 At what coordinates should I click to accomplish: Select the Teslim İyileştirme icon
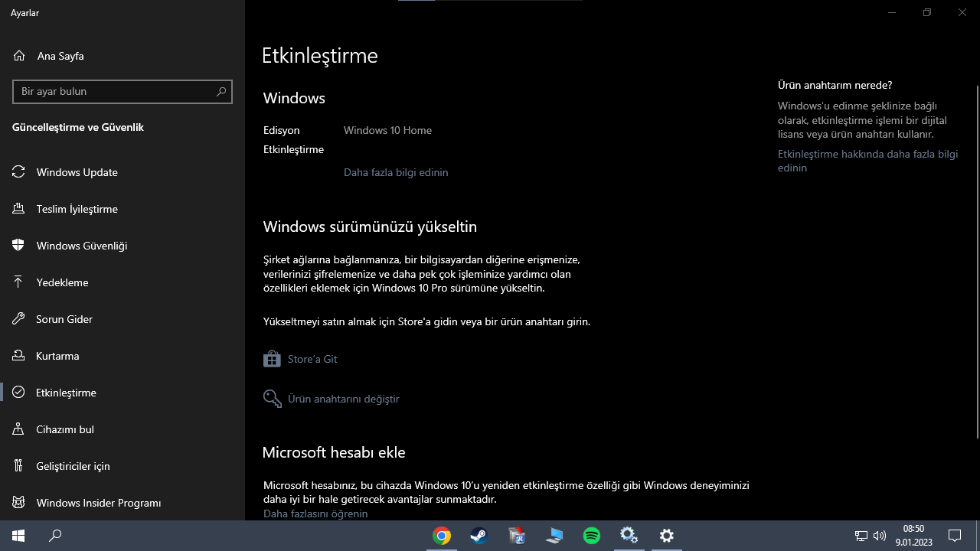click(18, 209)
